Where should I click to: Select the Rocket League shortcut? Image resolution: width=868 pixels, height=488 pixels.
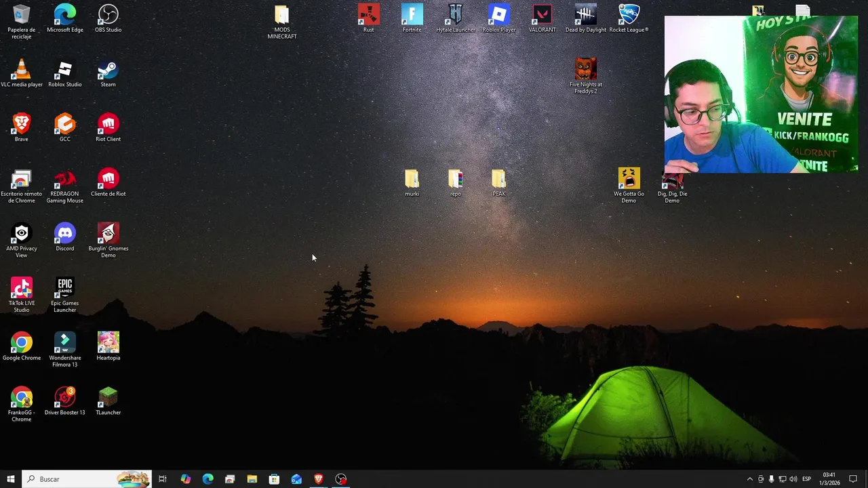[629, 18]
